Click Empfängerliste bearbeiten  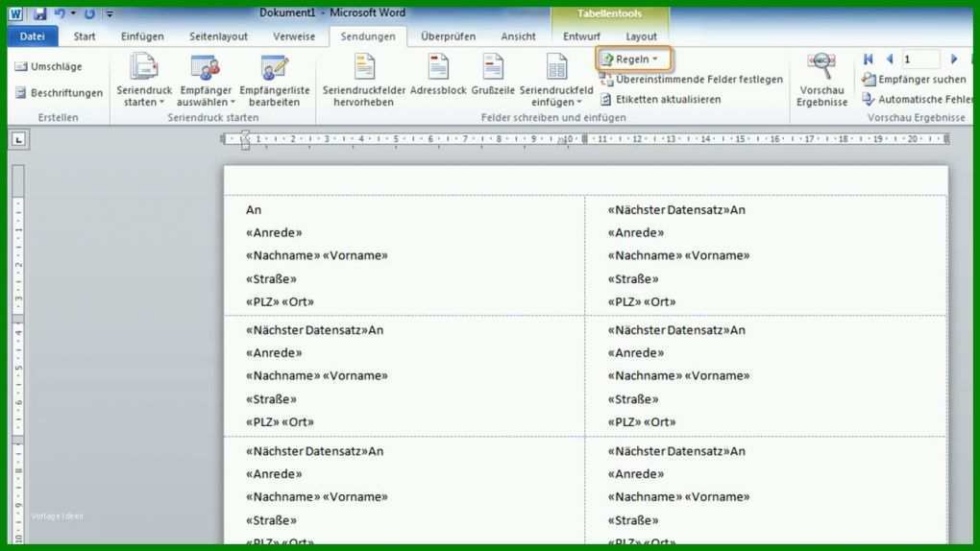275,80
